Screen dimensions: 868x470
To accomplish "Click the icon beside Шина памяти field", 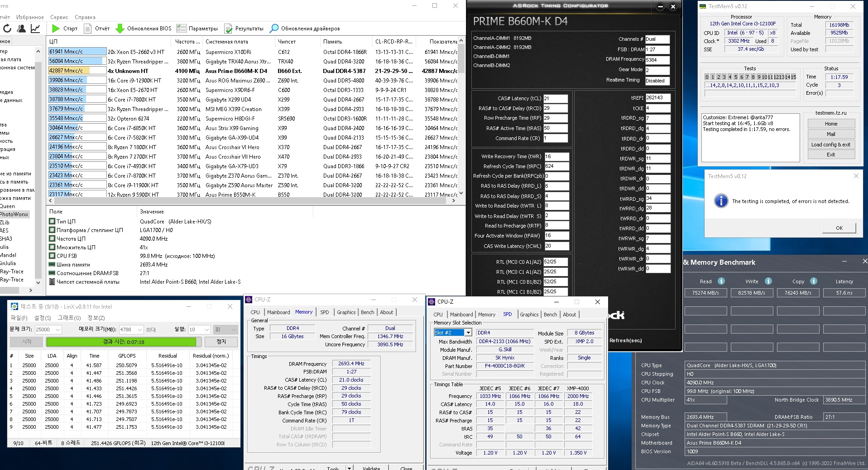I will [52, 265].
